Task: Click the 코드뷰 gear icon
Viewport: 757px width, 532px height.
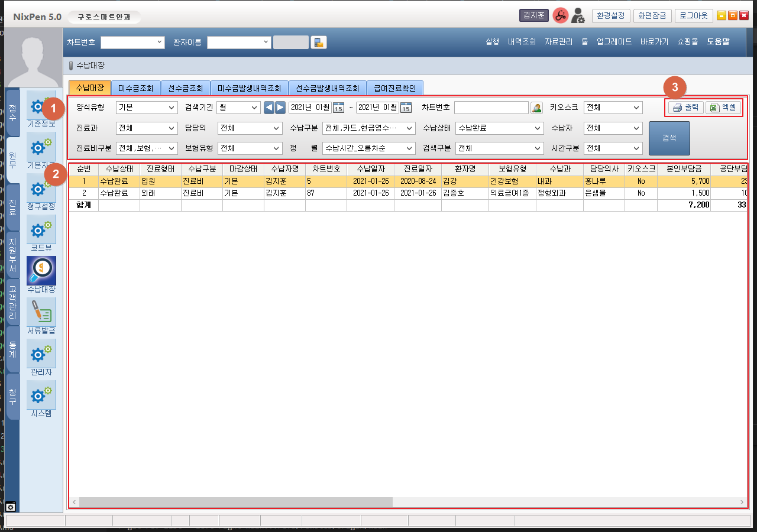Action: pos(41,229)
